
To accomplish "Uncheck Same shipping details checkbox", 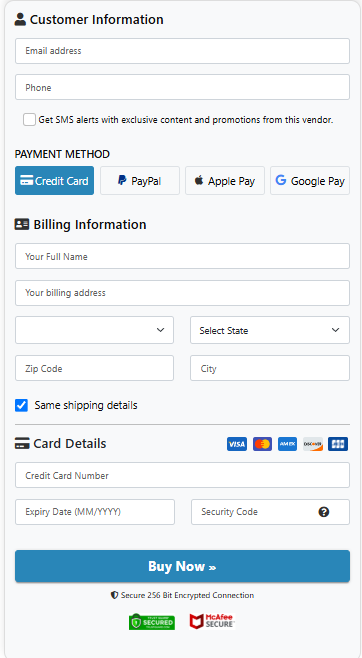I will [21, 405].
